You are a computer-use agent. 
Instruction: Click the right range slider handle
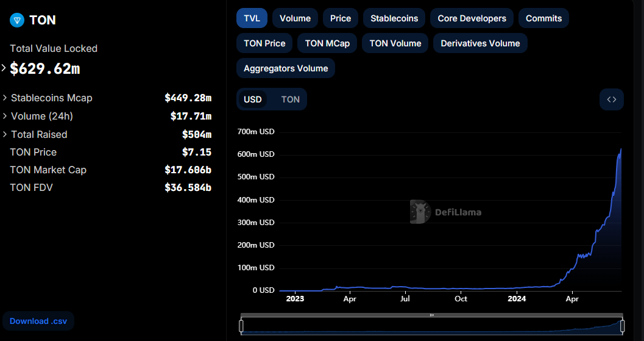point(622,326)
